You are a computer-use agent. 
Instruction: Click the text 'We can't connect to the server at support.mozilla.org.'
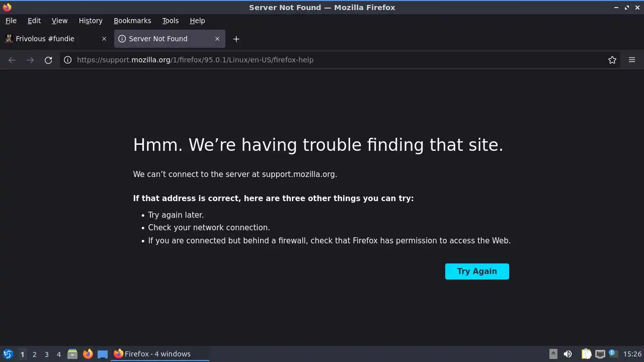[235, 174]
